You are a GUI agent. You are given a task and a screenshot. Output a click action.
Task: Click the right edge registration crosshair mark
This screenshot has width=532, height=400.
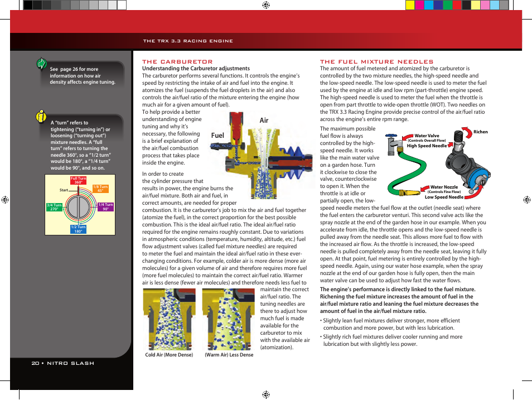[x=526, y=200]
